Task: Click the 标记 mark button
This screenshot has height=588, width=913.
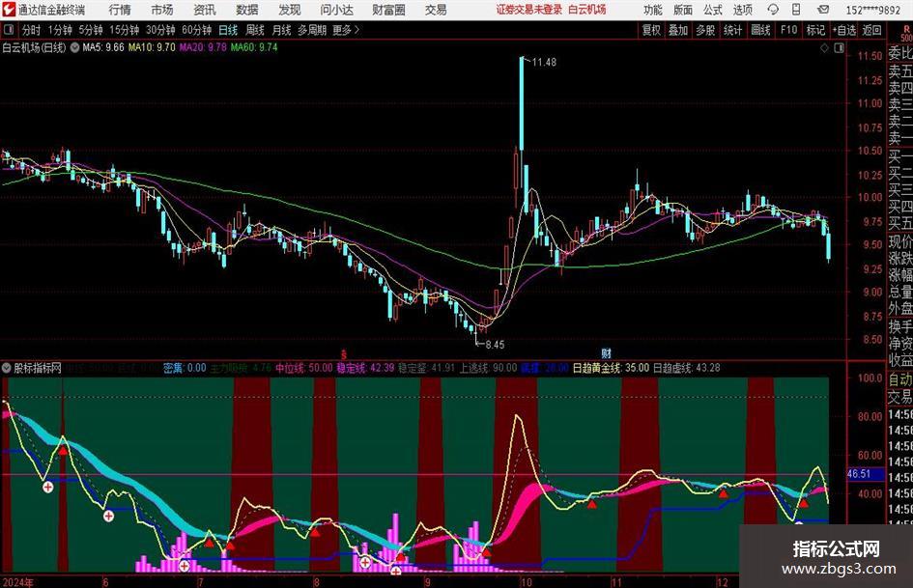Action: [x=815, y=30]
